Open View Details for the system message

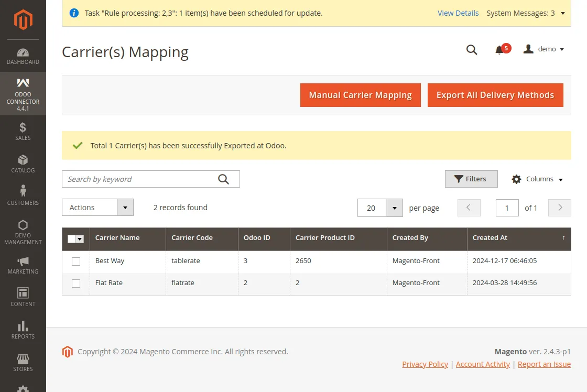pos(458,13)
